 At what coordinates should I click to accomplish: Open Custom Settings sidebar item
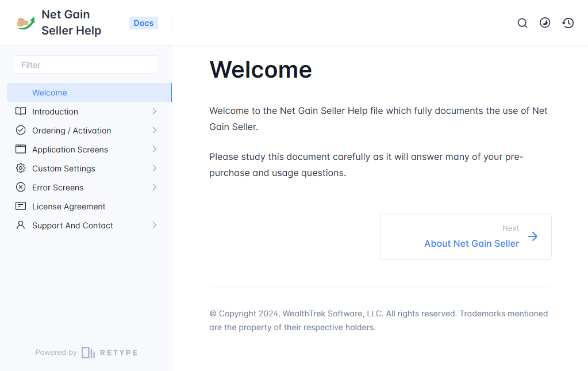pyautogui.click(x=89, y=169)
